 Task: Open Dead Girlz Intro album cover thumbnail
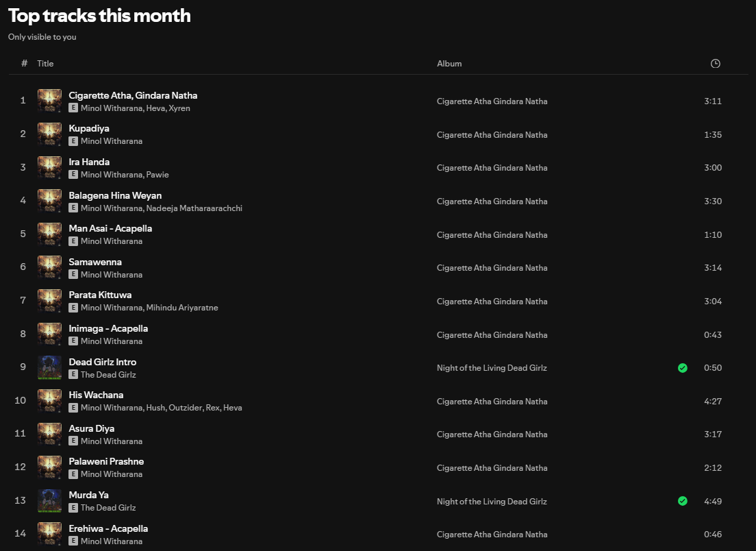pos(50,367)
